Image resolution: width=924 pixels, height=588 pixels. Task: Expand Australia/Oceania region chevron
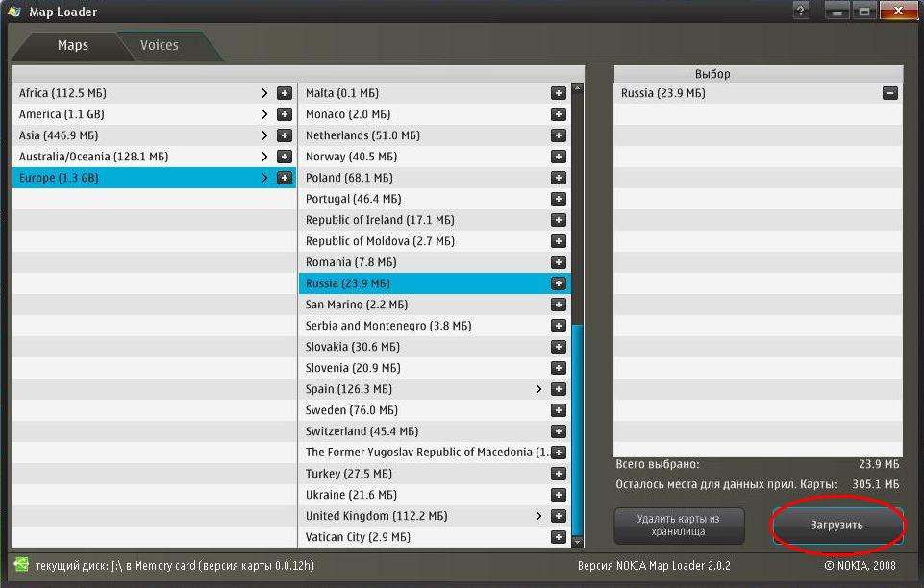(x=264, y=157)
